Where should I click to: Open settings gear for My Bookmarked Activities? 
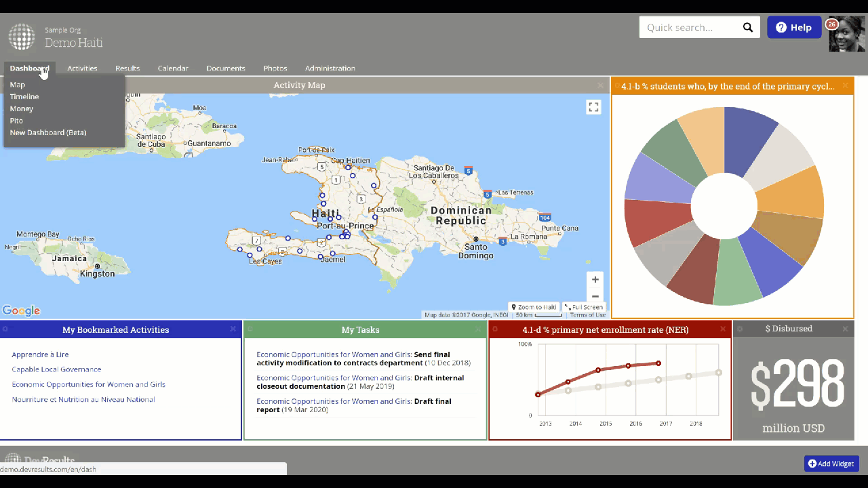[x=5, y=329]
